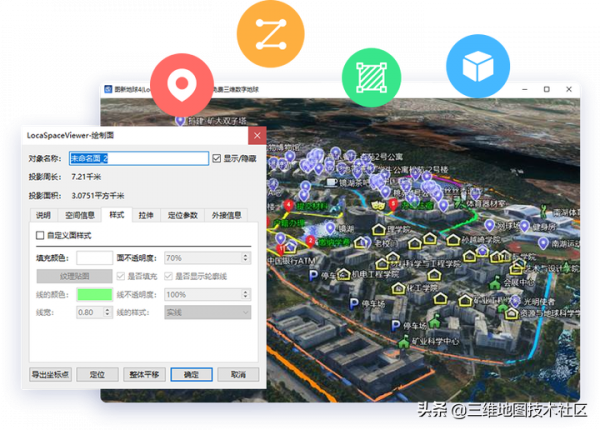Click the 导出坐标点 button
This screenshot has height=430, width=600.
tap(51, 375)
